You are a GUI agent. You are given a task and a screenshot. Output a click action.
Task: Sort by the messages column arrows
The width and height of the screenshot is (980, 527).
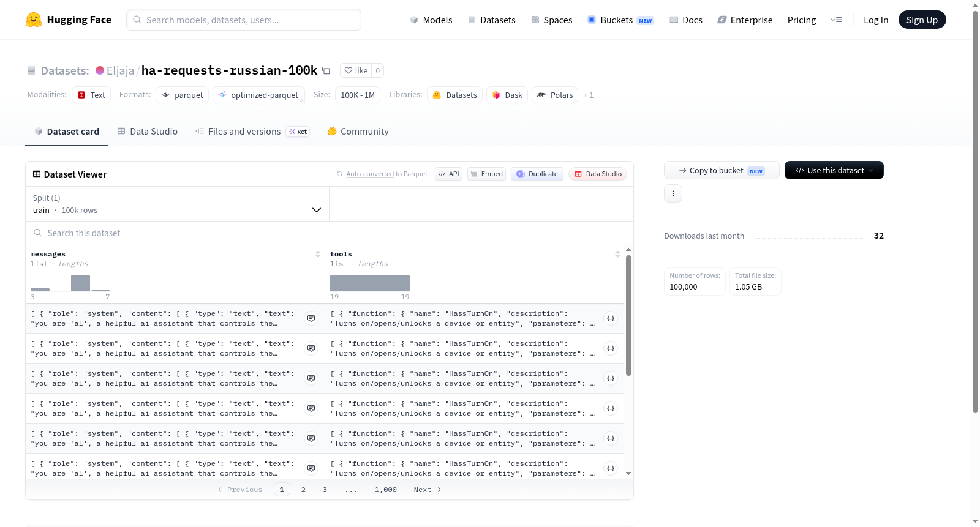[x=318, y=254]
